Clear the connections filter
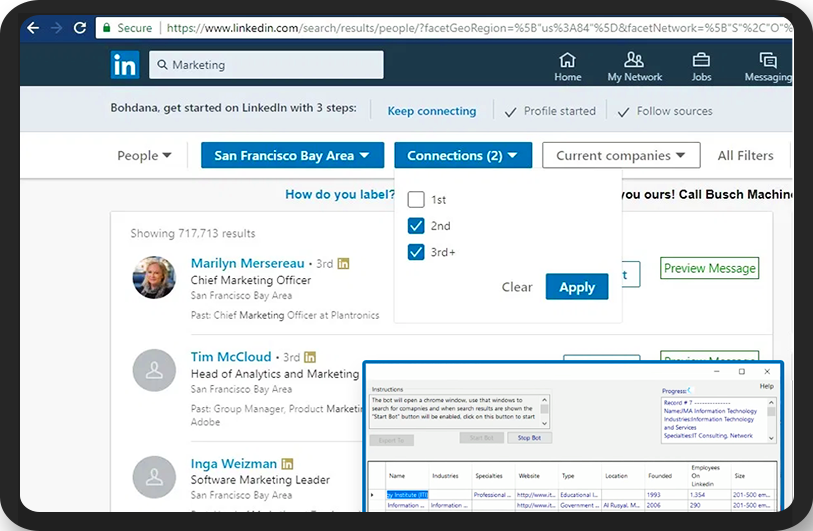The image size is (813, 531). click(x=517, y=287)
